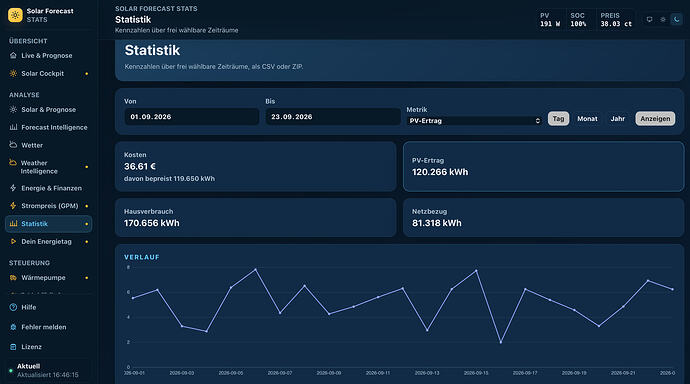Click the STEUERUNG section header
Screen dimensions: 690x384
tap(29, 263)
